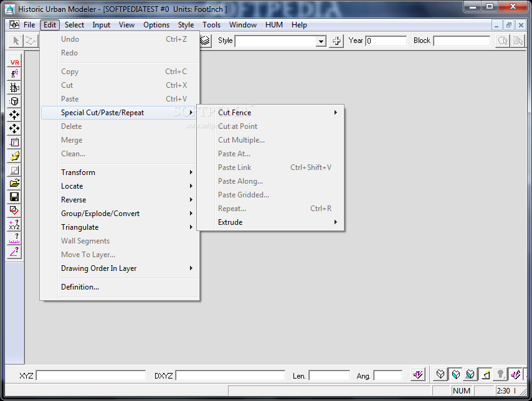
Task: Toggle the shaded cube with shadow mode
Action: [470, 374]
